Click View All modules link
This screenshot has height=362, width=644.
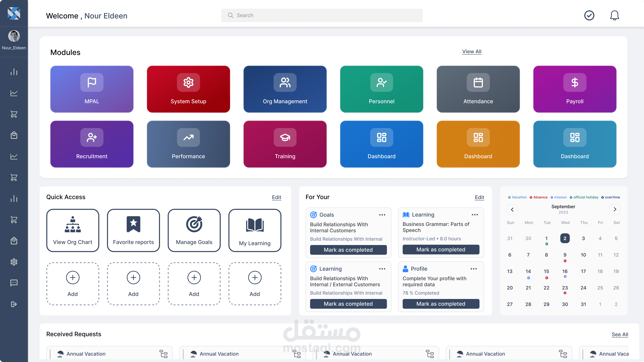pyautogui.click(x=471, y=51)
